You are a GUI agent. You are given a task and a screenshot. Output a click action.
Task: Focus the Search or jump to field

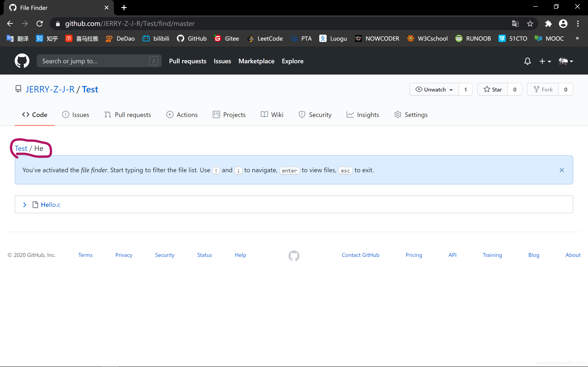(95, 61)
